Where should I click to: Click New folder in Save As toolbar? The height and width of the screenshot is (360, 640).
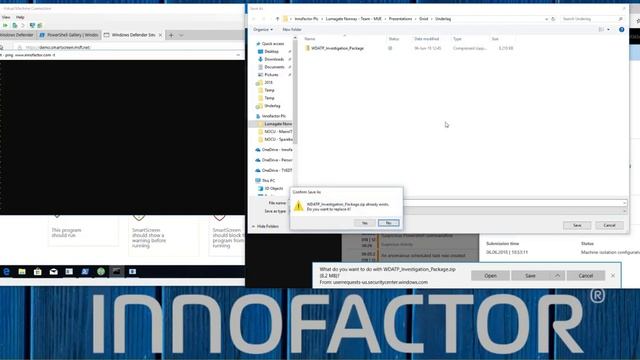coord(292,29)
